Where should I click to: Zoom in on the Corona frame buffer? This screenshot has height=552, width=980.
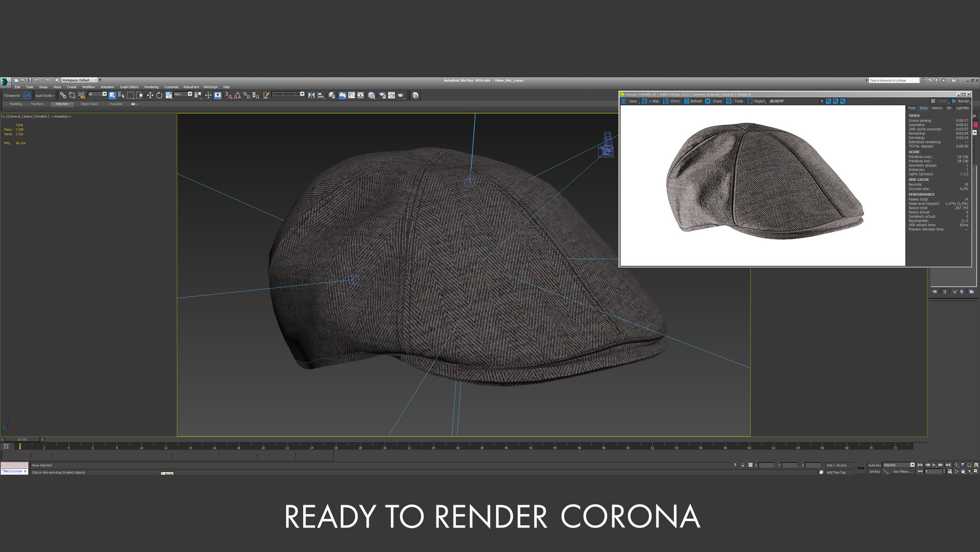click(828, 101)
